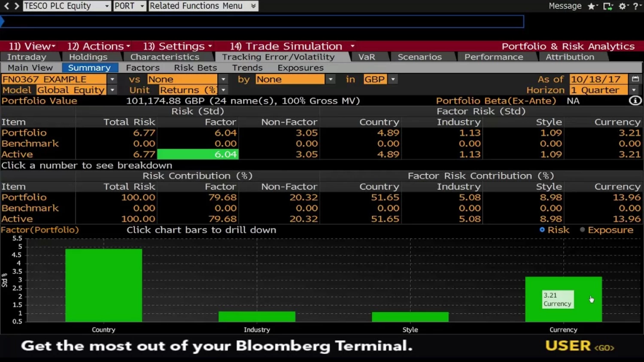Click the Message link

(x=565, y=6)
